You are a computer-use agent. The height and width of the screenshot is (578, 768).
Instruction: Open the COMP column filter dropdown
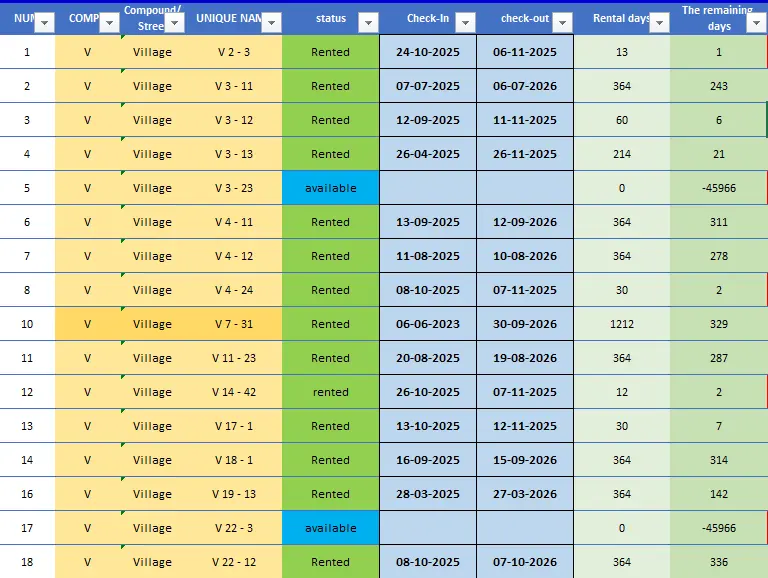click(x=109, y=23)
